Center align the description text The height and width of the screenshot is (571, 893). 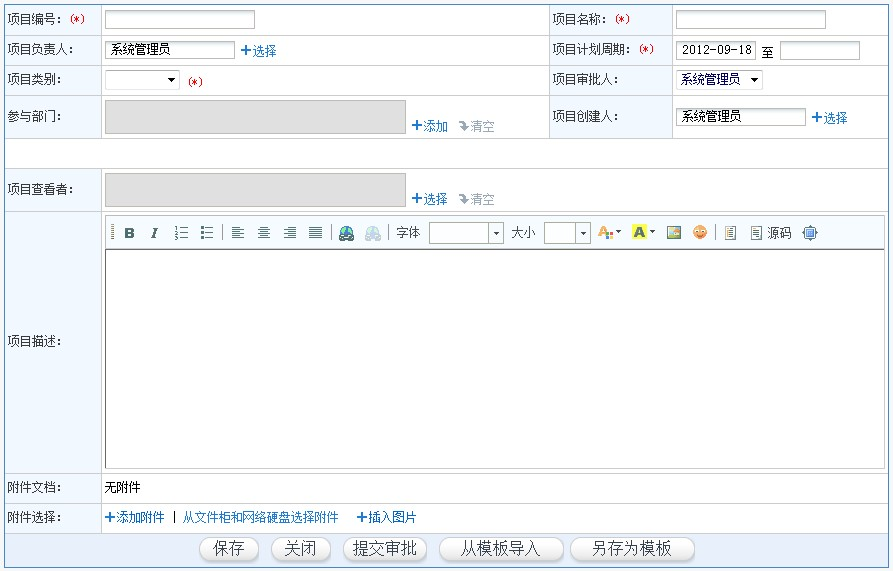[264, 233]
